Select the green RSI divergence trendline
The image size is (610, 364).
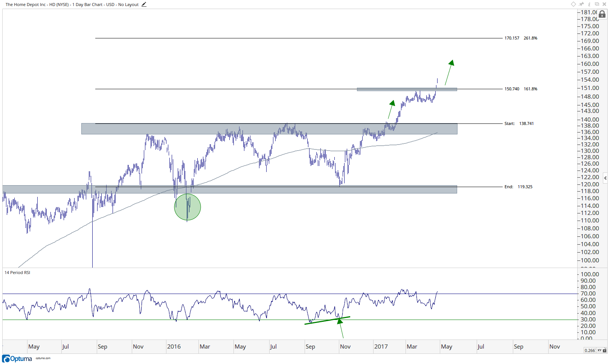tap(327, 320)
